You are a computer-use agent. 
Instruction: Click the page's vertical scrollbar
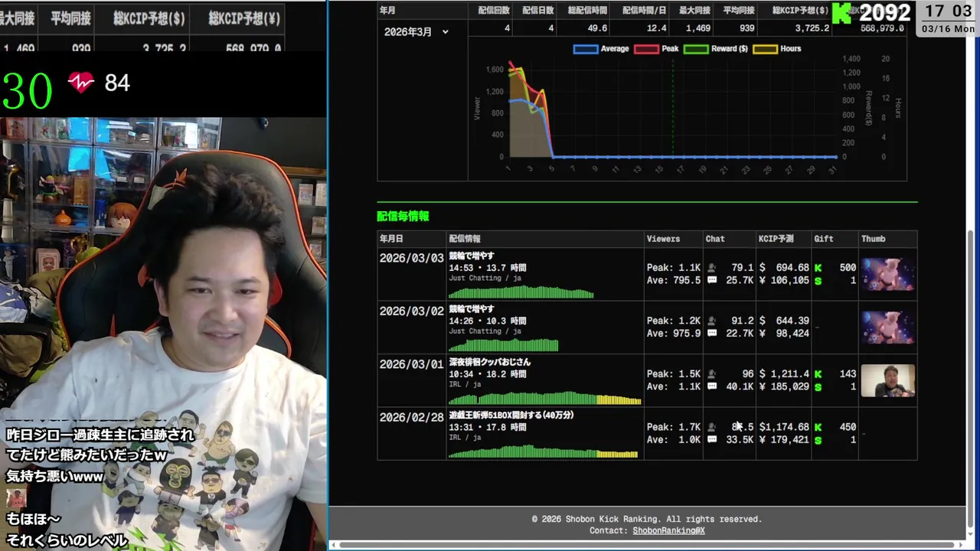972,379
